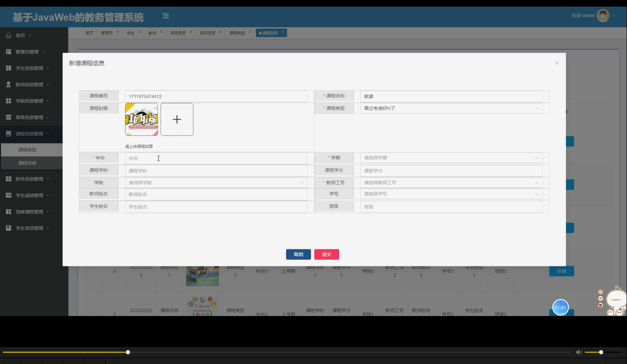The image size is (627, 364).
Task: Open the 教师工号 dropdown
Action: tap(451, 183)
